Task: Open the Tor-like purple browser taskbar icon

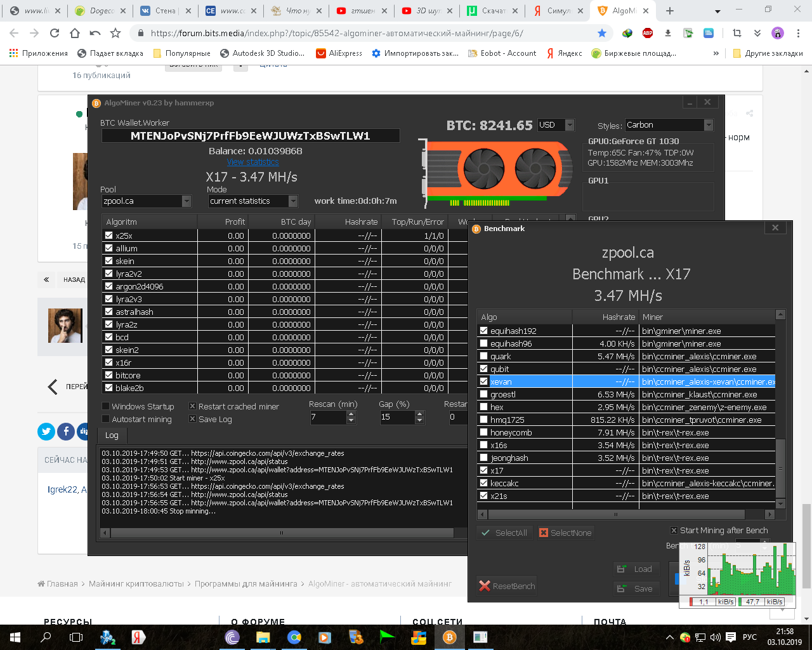Action: tap(232, 637)
